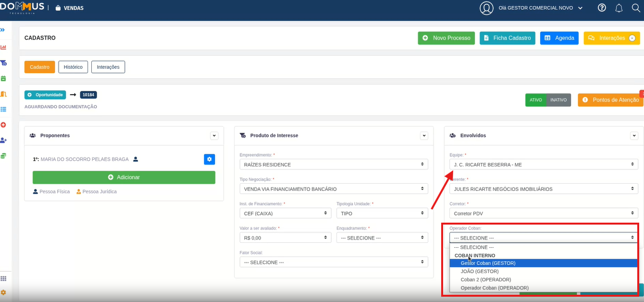The image size is (644, 302).
Task: Click the search magnifier icon in header
Action: pos(636,8)
